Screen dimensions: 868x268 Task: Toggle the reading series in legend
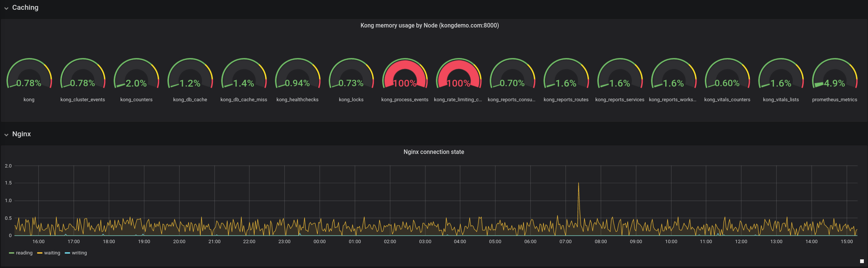pos(24,253)
